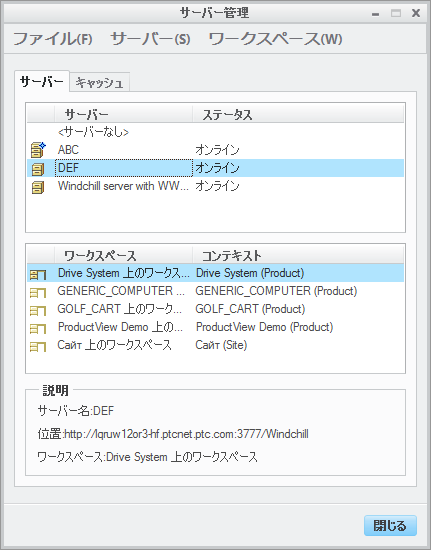Click the Сайт (Site) context

[221, 345]
